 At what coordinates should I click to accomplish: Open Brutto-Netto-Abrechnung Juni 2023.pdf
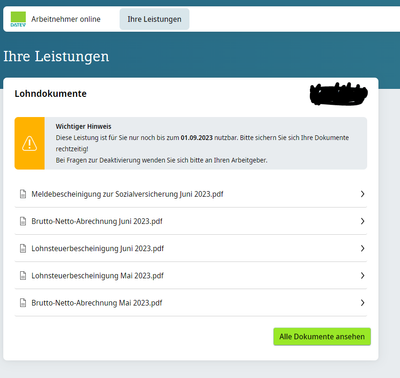pyautogui.click(x=191, y=221)
